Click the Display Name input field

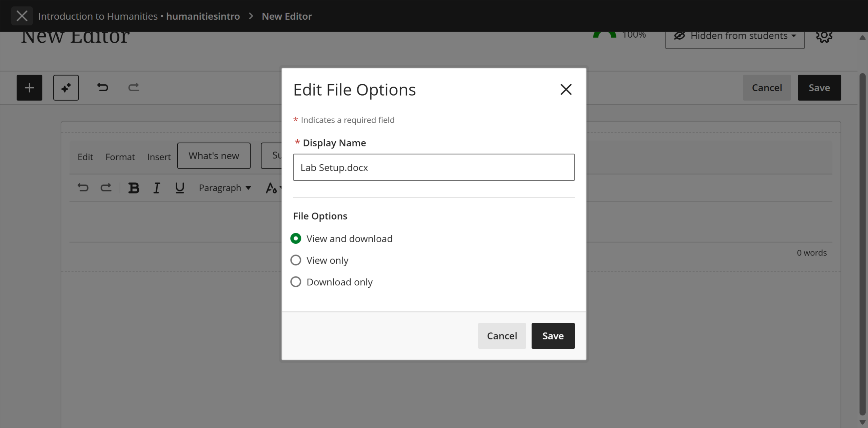pos(434,167)
